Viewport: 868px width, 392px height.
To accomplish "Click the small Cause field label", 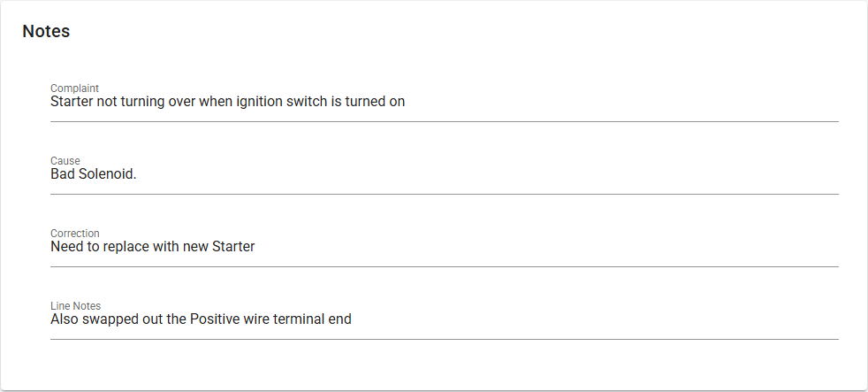I will (x=65, y=161).
